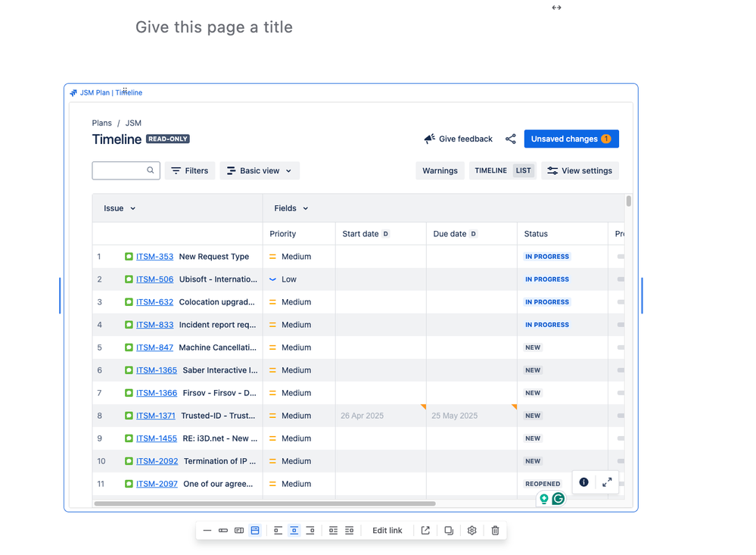756x555 pixels.
Task: Display link as card view
Action: [x=239, y=530]
